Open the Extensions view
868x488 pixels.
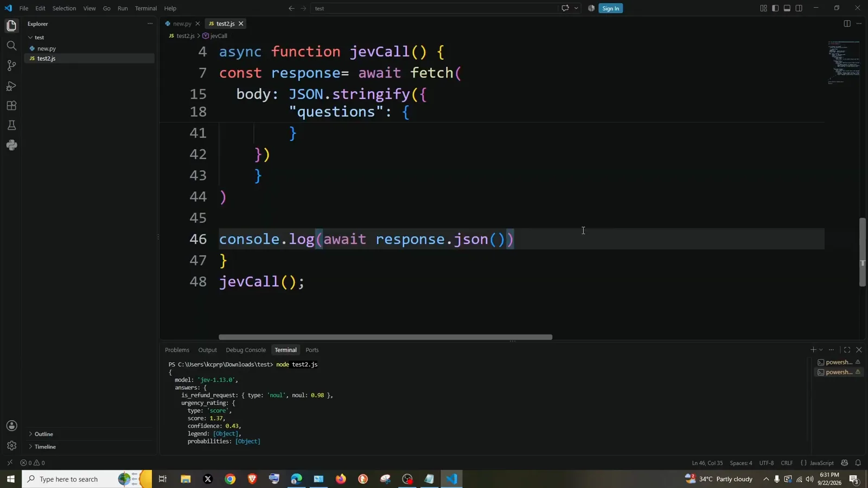[11, 106]
